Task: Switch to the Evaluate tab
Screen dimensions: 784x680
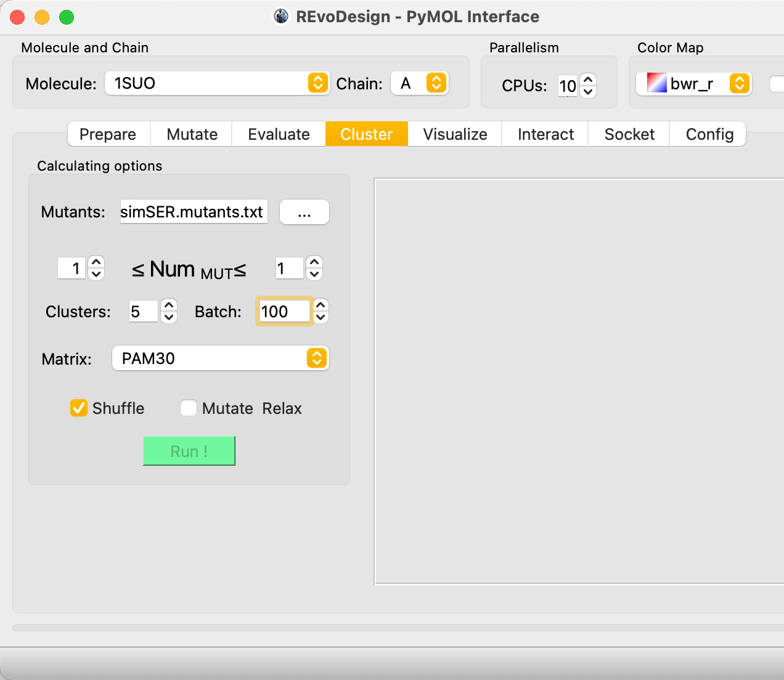Action: coord(279,134)
